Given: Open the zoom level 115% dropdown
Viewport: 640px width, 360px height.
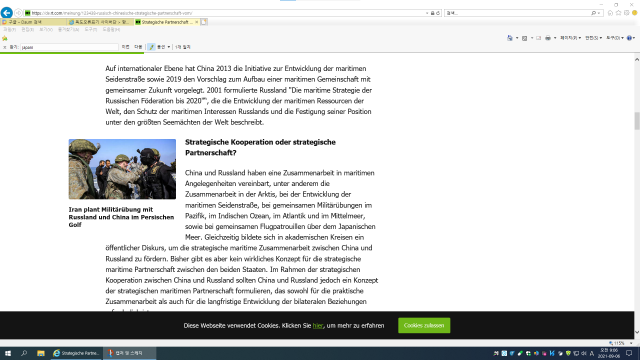Looking at the screenshot, I should click(x=621, y=343).
